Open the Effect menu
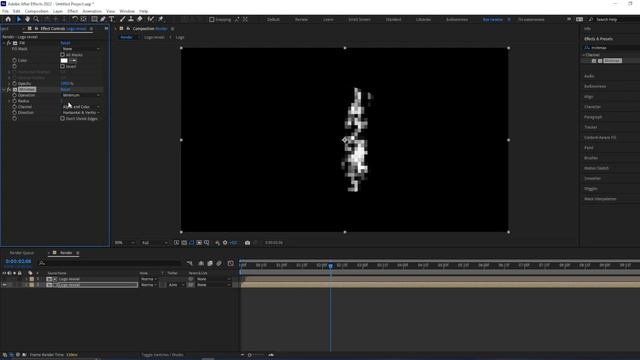The width and height of the screenshot is (640, 360). point(72,11)
